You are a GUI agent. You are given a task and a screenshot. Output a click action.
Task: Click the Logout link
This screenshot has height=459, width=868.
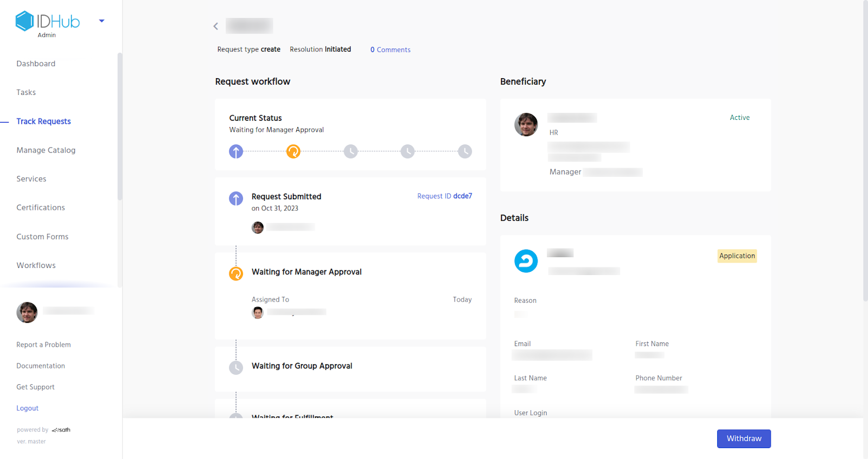27,408
